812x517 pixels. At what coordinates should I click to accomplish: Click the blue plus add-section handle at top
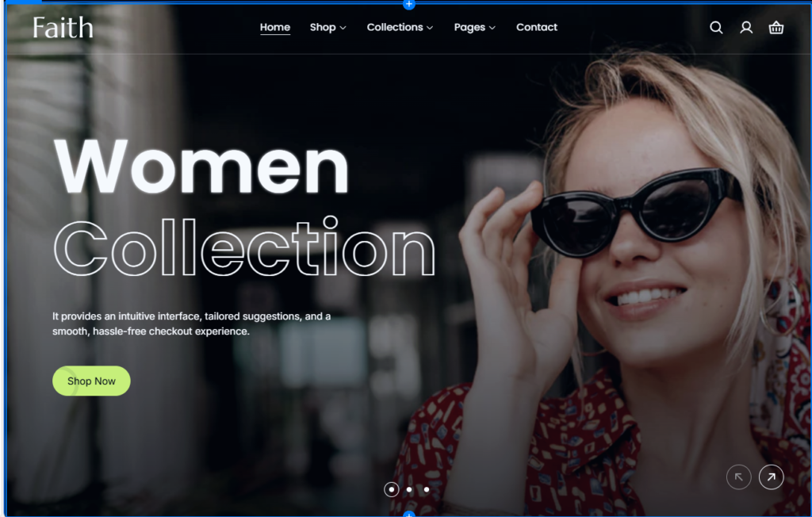coord(409,4)
